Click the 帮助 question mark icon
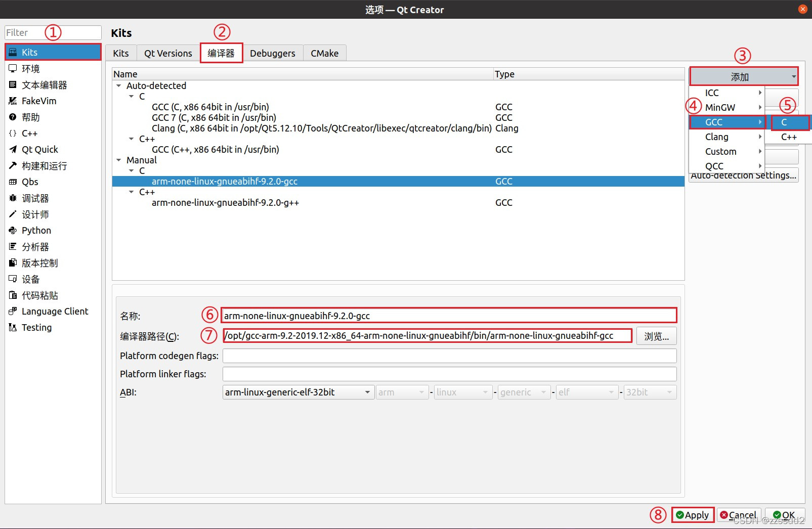Viewport: 812px width, 529px height. pyautogui.click(x=13, y=117)
